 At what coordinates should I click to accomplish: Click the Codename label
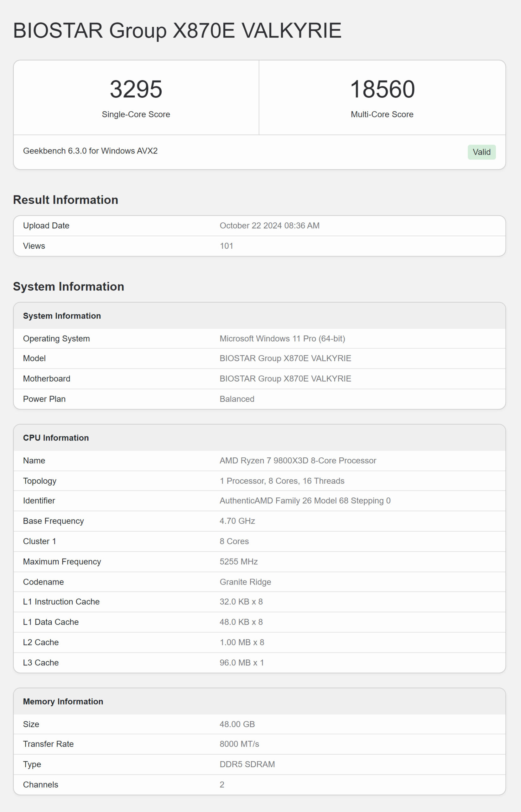(43, 582)
